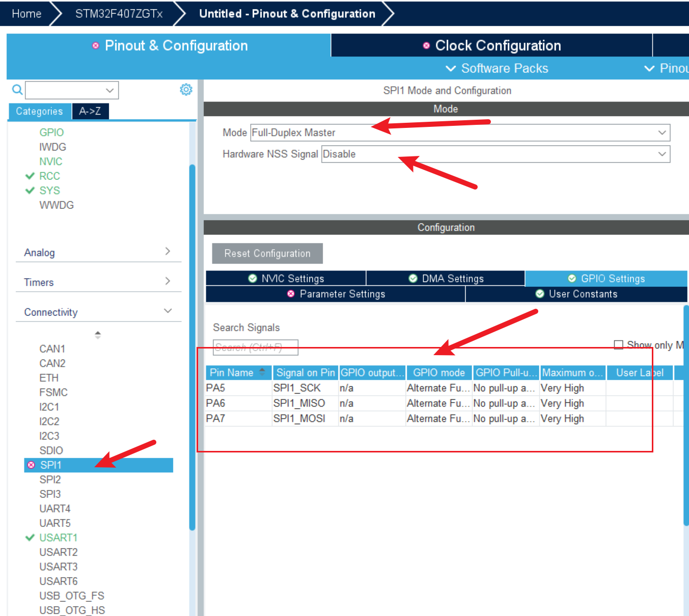Image resolution: width=689 pixels, height=616 pixels.
Task: Click the Signal on Pin column header
Action: 306,372
